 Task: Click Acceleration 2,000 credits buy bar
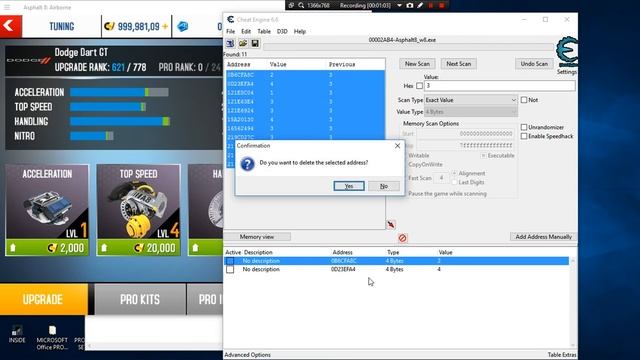[47, 248]
